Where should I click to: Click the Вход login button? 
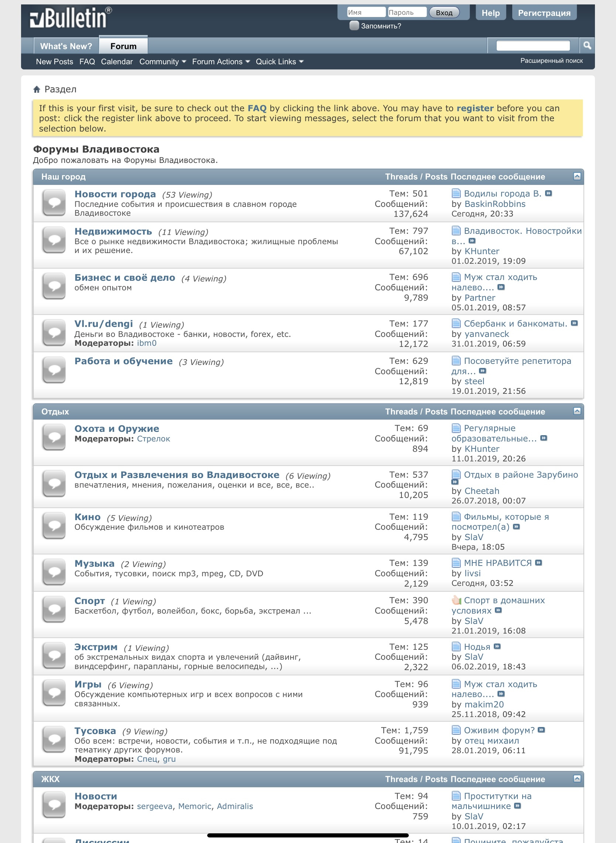[x=444, y=13]
